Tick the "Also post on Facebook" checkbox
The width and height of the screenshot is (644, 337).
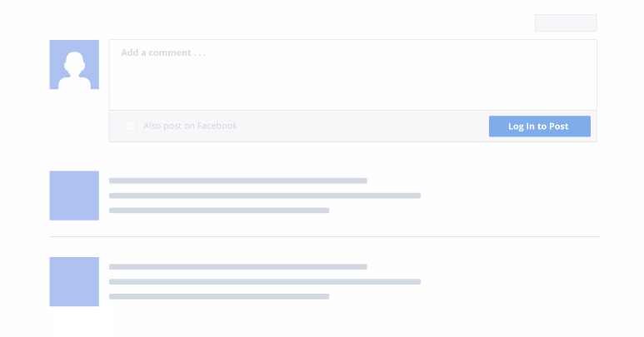tap(131, 126)
